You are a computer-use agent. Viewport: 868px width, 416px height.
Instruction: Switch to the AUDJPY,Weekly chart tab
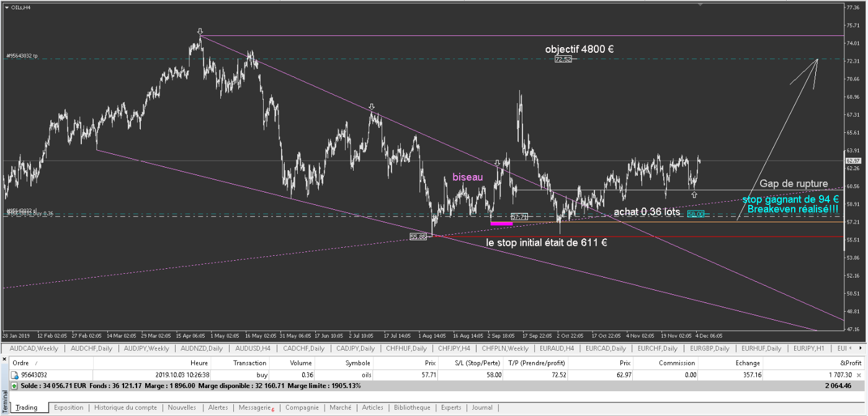pyautogui.click(x=146, y=348)
